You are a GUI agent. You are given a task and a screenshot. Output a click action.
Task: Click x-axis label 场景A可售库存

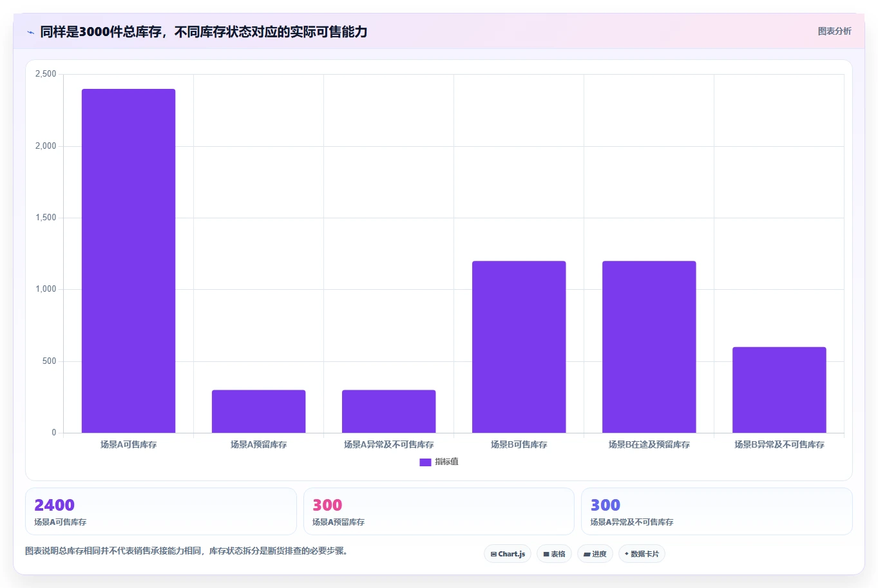(128, 444)
